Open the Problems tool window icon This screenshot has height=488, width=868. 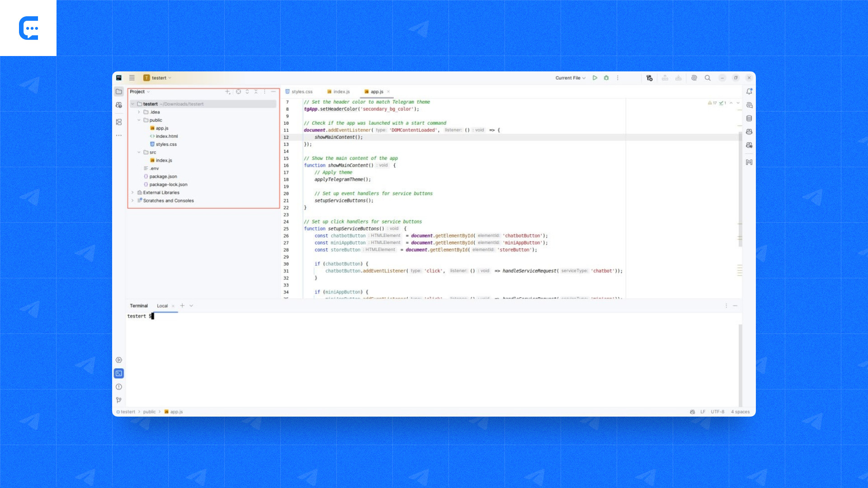tap(118, 387)
